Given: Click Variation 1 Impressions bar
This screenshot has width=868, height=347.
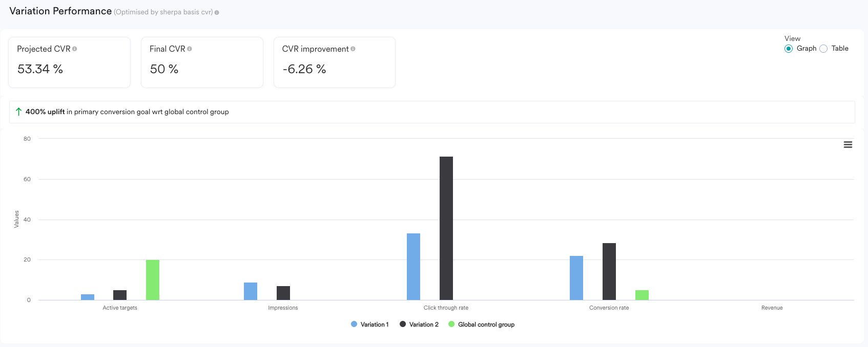Looking at the screenshot, I should click(251, 291).
